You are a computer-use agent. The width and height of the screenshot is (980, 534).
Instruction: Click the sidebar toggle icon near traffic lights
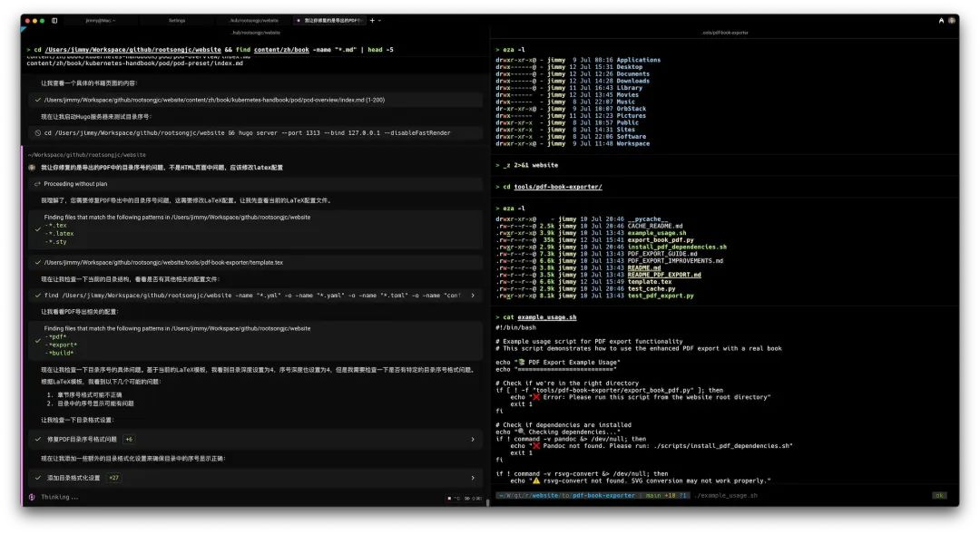coord(54,21)
